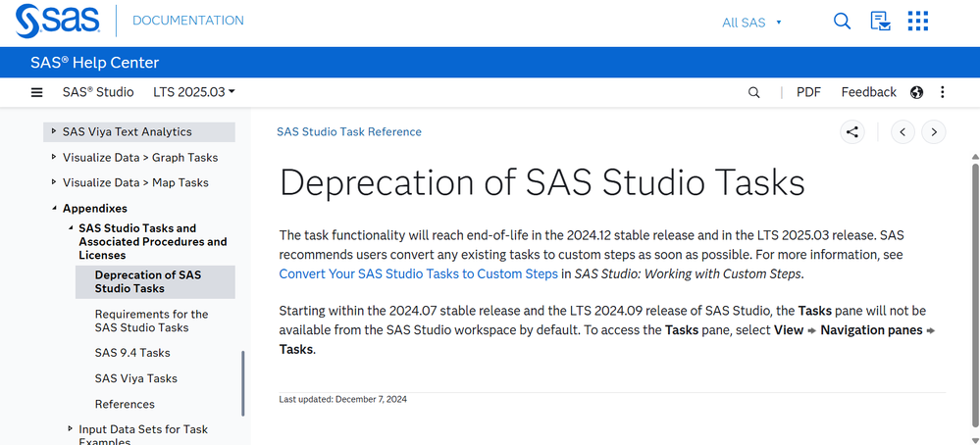Click the SAS Help Center banner title
Image resolution: width=980 pixels, height=445 pixels.
94,63
